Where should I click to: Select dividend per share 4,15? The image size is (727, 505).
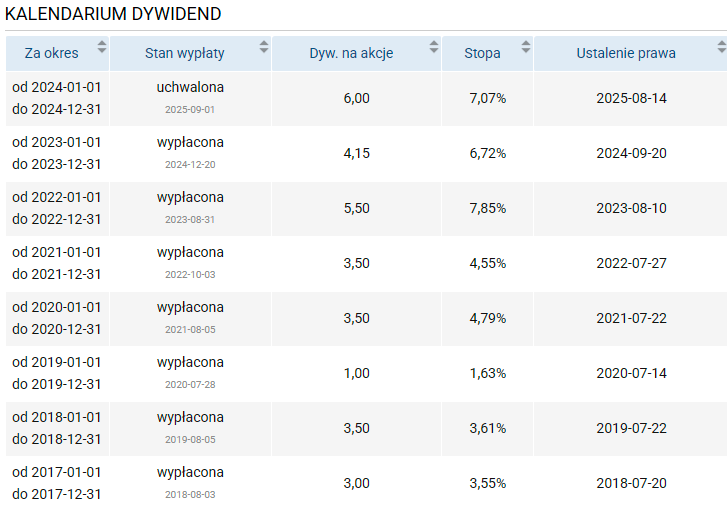point(356,153)
